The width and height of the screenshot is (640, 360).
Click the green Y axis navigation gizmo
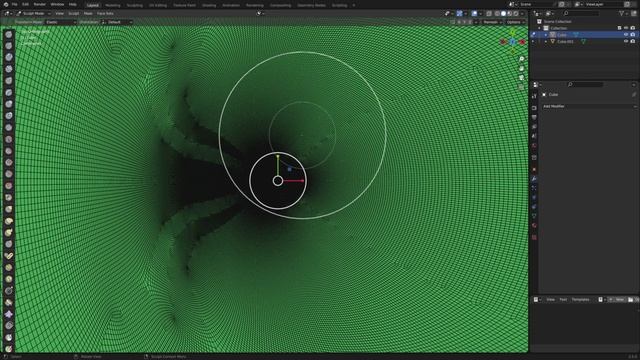(513, 32)
